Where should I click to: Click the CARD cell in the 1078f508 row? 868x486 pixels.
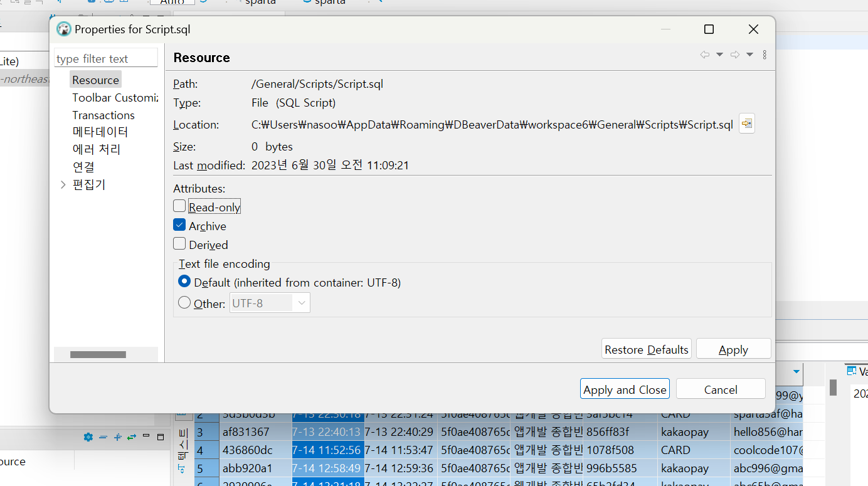point(694,450)
